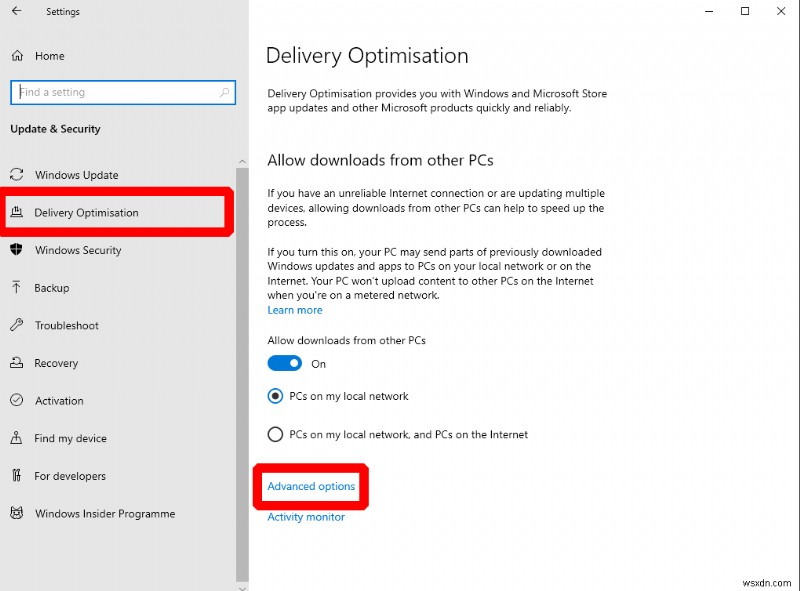Screen dimensions: 800x591
Task: Select PCs on my local network
Action: tap(275, 396)
